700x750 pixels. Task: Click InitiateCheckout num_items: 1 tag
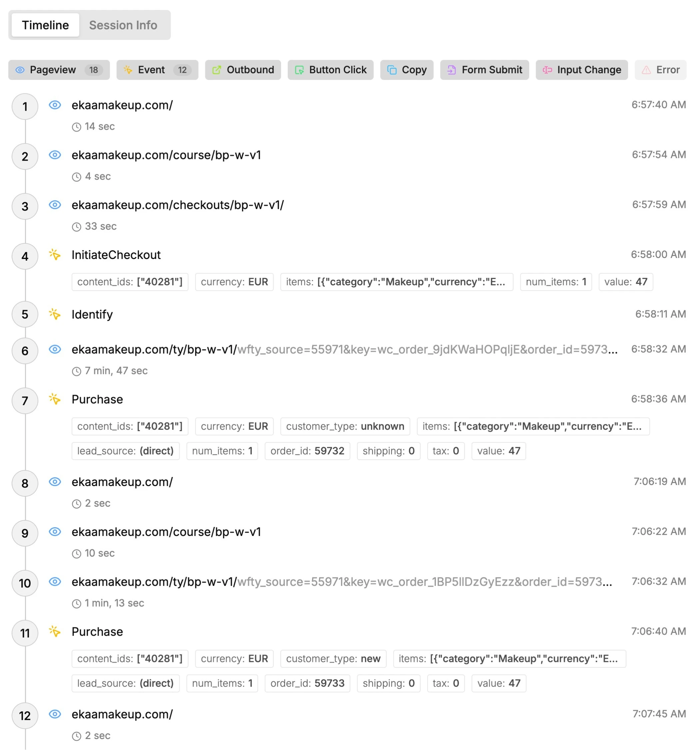[x=556, y=282]
